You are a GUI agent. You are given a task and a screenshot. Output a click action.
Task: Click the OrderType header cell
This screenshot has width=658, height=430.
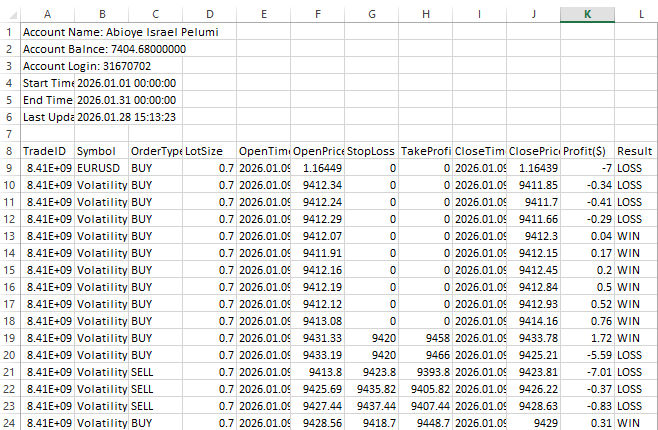pyautogui.click(x=155, y=151)
